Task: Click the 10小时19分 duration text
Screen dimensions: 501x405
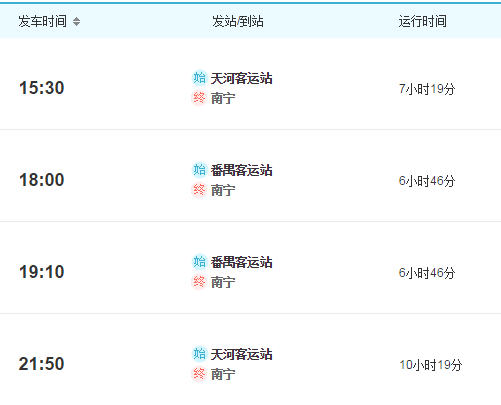Action: (431, 365)
